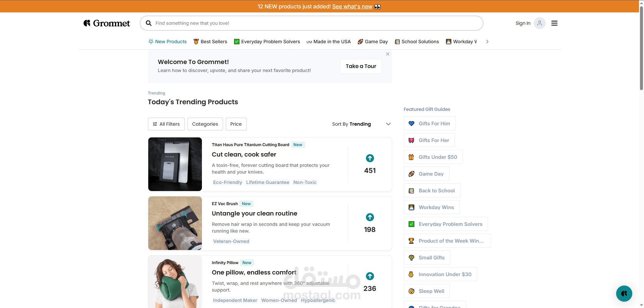
Task: Click the eyes emoji in the top banner
Action: click(x=378, y=7)
